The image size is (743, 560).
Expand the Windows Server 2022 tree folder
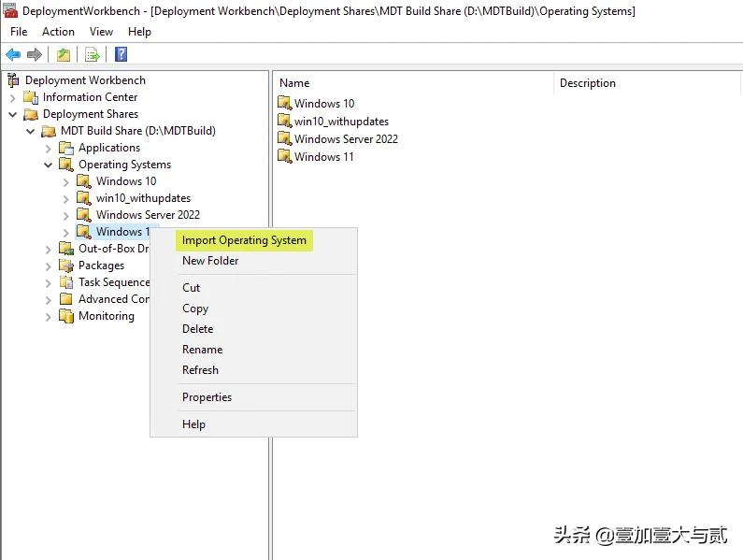[65, 216]
